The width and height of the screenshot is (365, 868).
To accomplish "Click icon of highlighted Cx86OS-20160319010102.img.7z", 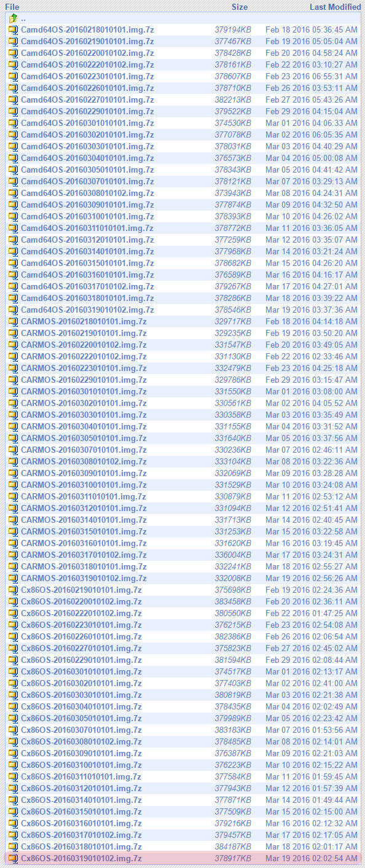I will point(13,858).
